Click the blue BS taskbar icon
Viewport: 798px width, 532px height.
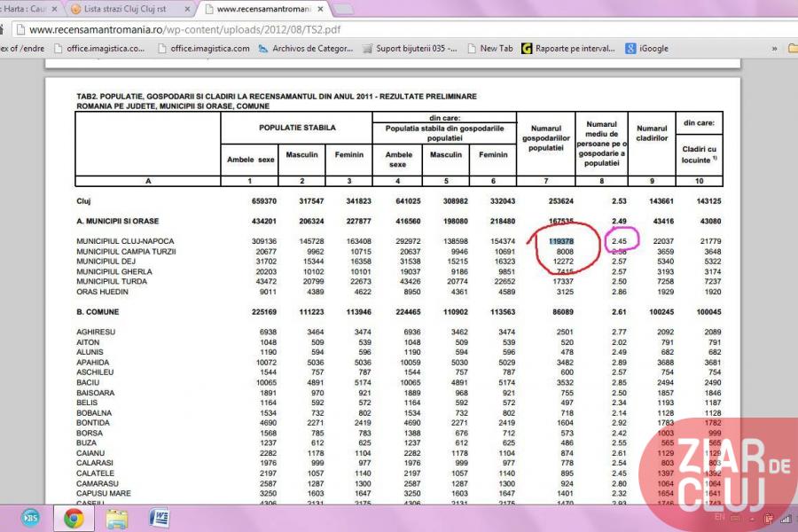point(30,518)
